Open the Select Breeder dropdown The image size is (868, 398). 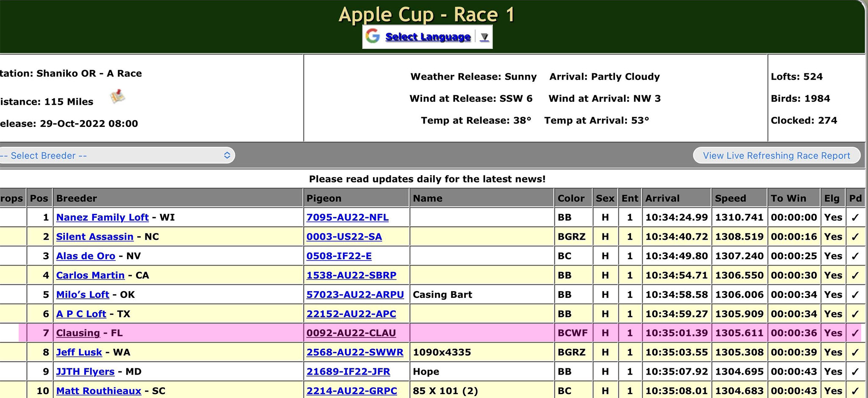[x=116, y=155]
